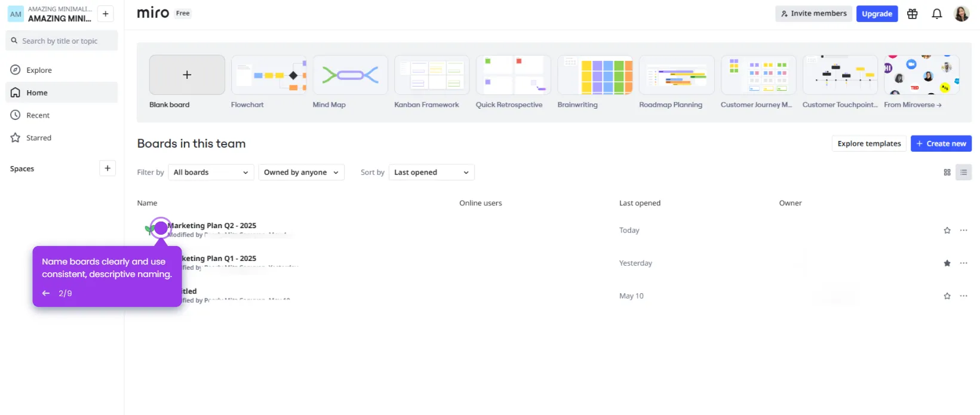Click the Spaces section label
This screenshot has height=415, width=980.
(x=22, y=169)
